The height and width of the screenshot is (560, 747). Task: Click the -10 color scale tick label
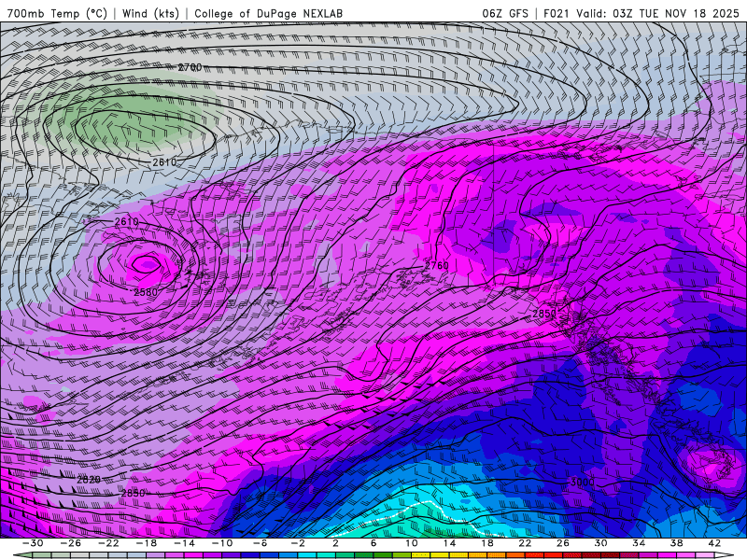pos(222,543)
